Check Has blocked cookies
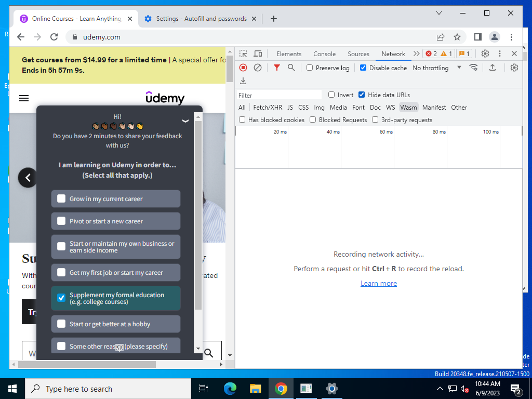This screenshot has width=532, height=399. [242, 119]
